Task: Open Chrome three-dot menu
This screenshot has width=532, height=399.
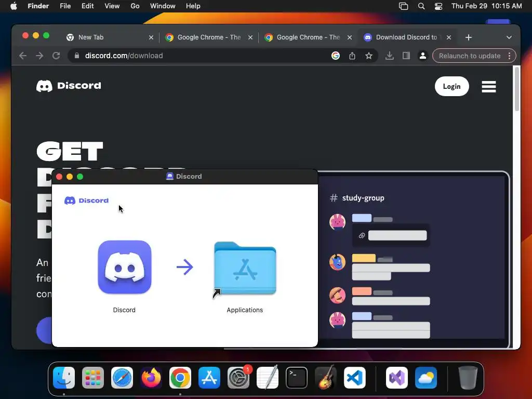Action: tap(509, 56)
